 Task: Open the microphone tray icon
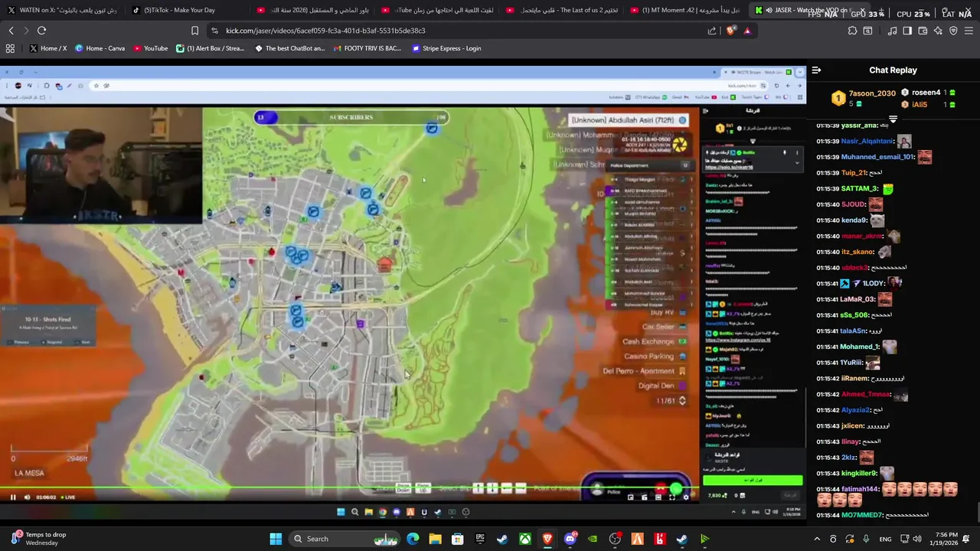(866, 539)
